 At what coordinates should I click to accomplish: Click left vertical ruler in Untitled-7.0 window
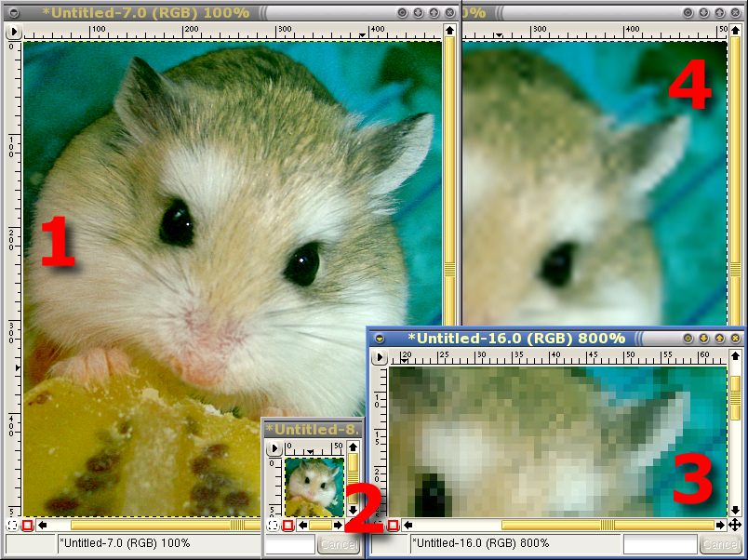14,279
